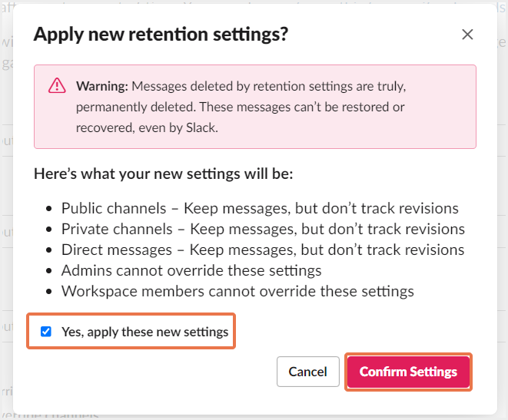The width and height of the screenshot is (508, 420).
Task: Close the retention settings dialog
Action: click(x=467, y=35)
